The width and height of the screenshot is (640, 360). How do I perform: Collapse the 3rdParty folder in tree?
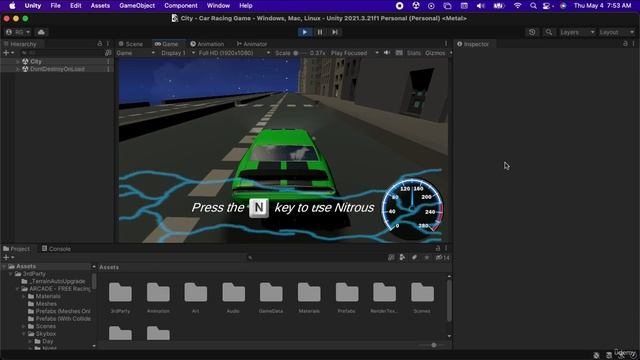pos(11,274)
